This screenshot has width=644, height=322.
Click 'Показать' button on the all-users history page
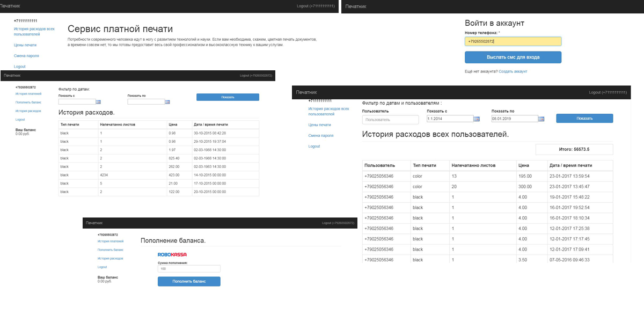584,119
